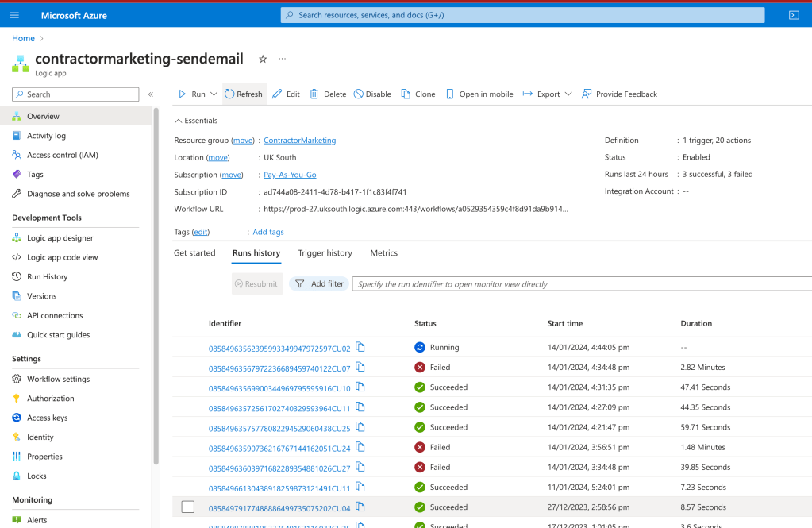Open the ellipsis menu beside the logic app title
The image size is (812, 528).
pyautogui.click(x=283, y=59)
